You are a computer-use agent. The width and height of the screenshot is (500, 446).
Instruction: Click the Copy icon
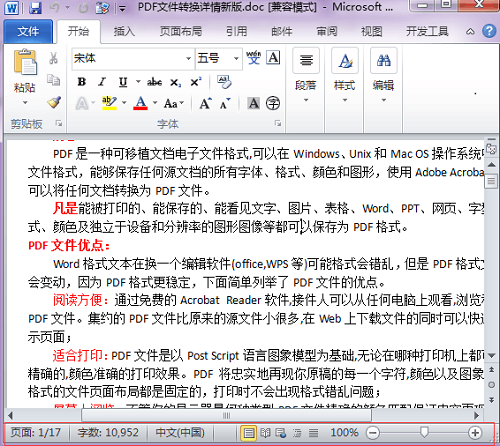(x=53, y=80)
